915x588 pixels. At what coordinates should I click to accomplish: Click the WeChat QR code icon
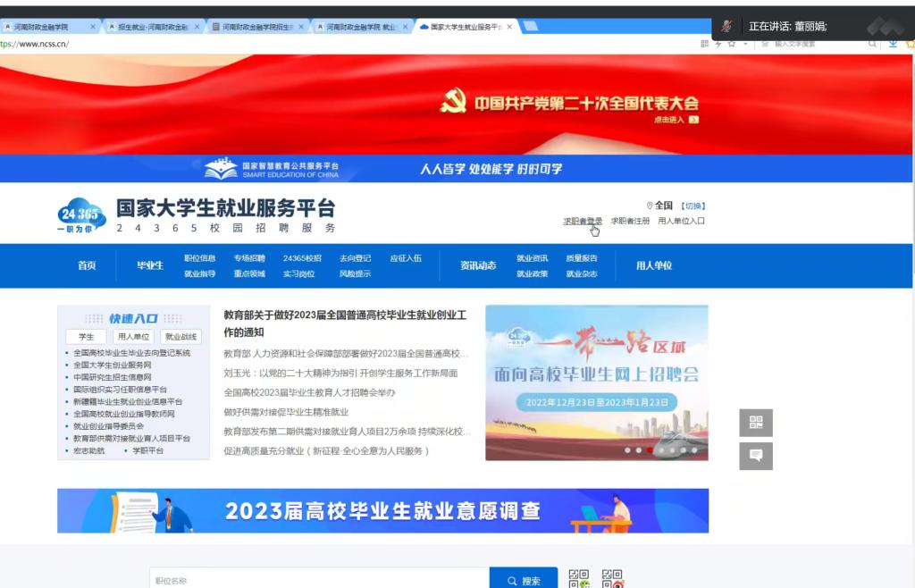[579, 579]
